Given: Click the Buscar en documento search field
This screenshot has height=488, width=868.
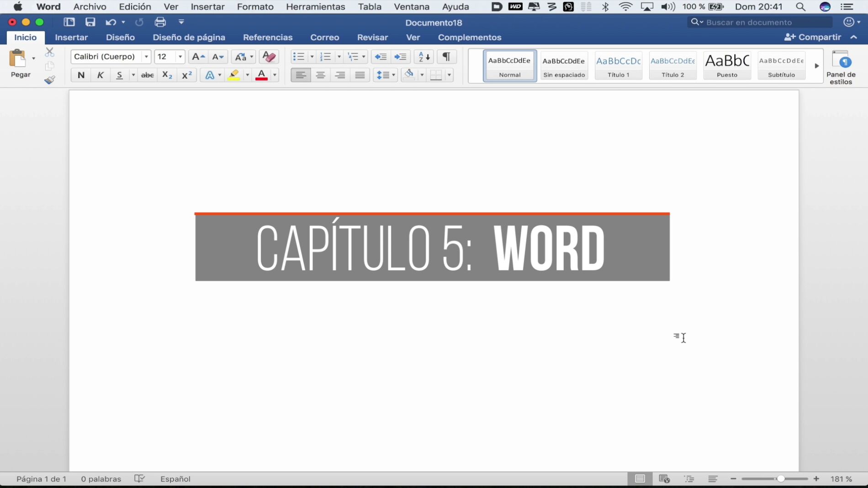Looking at the screenshot, I should [760, 22].
